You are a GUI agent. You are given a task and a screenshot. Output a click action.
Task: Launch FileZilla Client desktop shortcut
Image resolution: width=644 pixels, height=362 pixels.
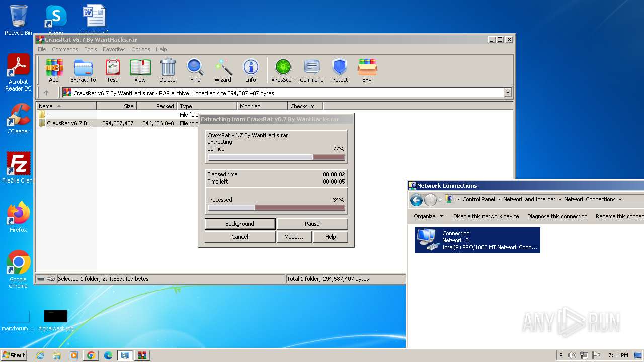click(18, 167)
